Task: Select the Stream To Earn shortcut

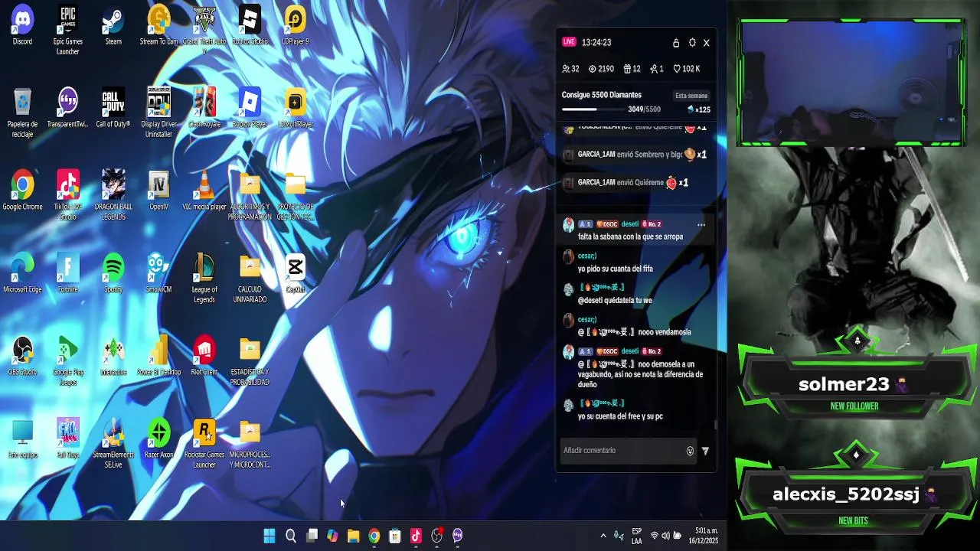Action: (x=158, y=26)
